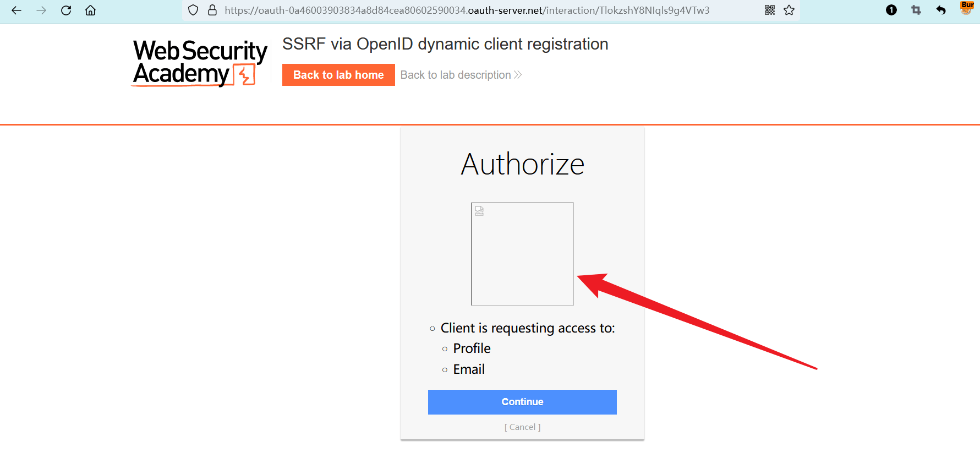The height and width of the screenshot is (463, 980).
Task: Click the undo arrow toolbar icon
Action: click(x=941, y=10)
